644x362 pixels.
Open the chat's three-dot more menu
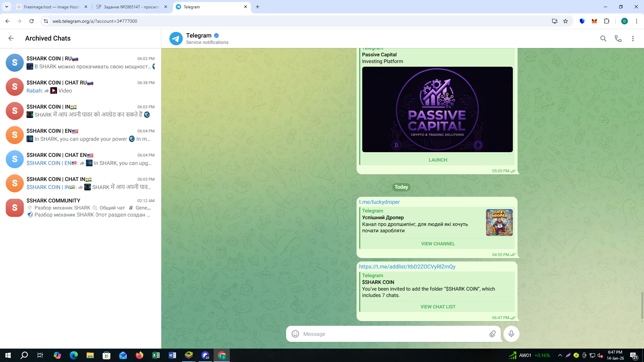[x=633, y=39]
